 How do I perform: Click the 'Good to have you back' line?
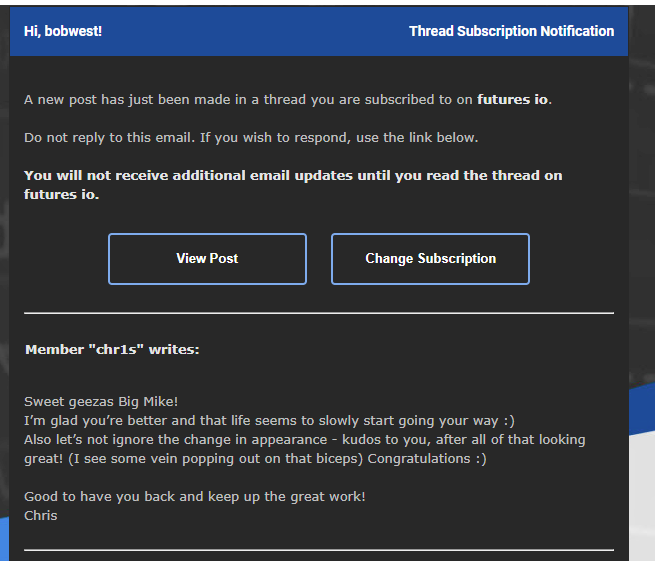coord(195,497)
